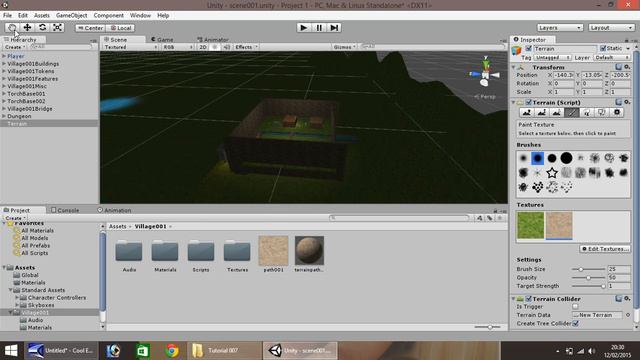Open Terrain Script component gear menu
The width and height of the screenshot is (640, 360).
[x=628, y=102]
